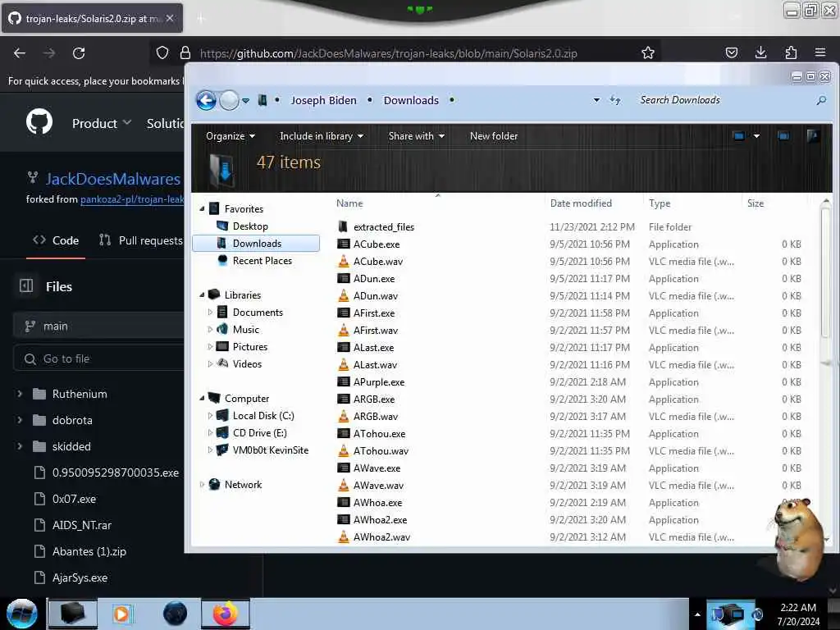Open Recent Places in sidebar
This screenshot has height=630, width=840.
tap(262, 260)
